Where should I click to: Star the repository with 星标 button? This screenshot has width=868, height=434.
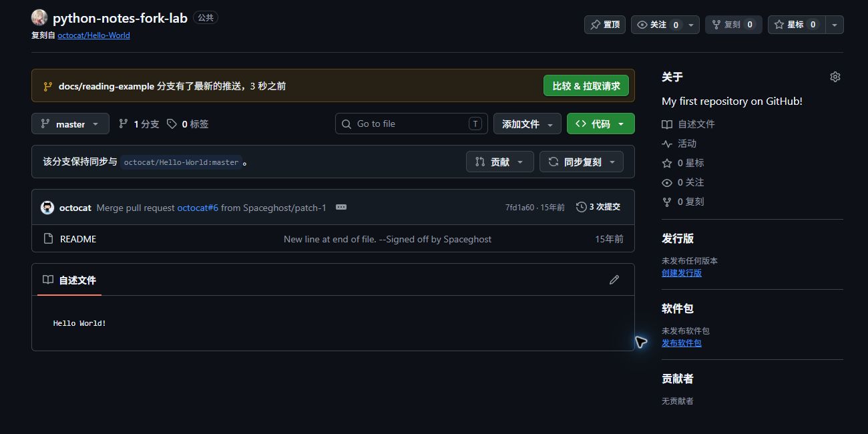coord(796,25)
